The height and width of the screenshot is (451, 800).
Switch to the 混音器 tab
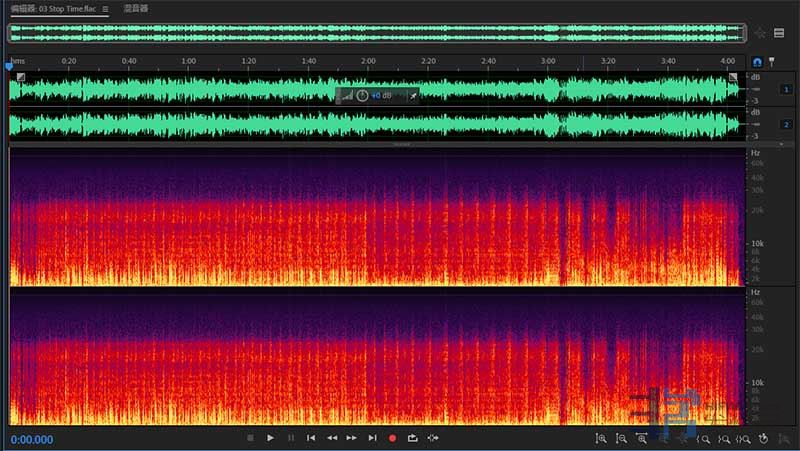pyautogui.click(x=135, y=8)
